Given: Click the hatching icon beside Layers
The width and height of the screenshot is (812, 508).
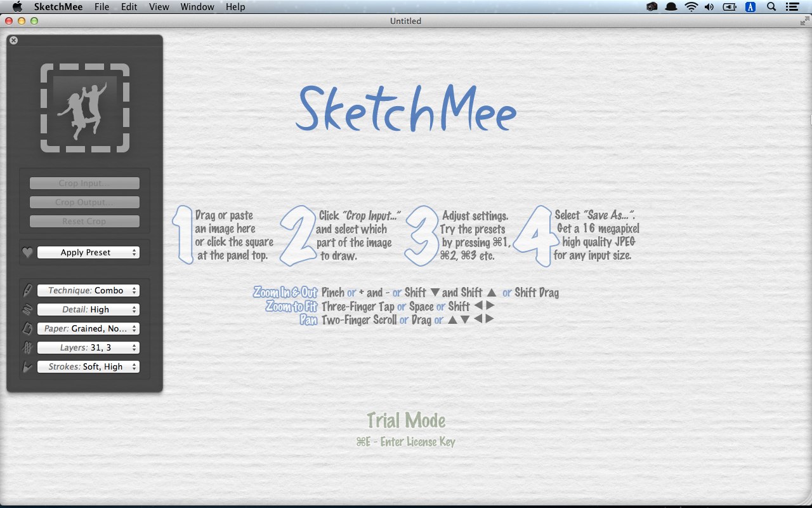Looking at the screenshot, I should pyautogui.click(x=27, y=347).
